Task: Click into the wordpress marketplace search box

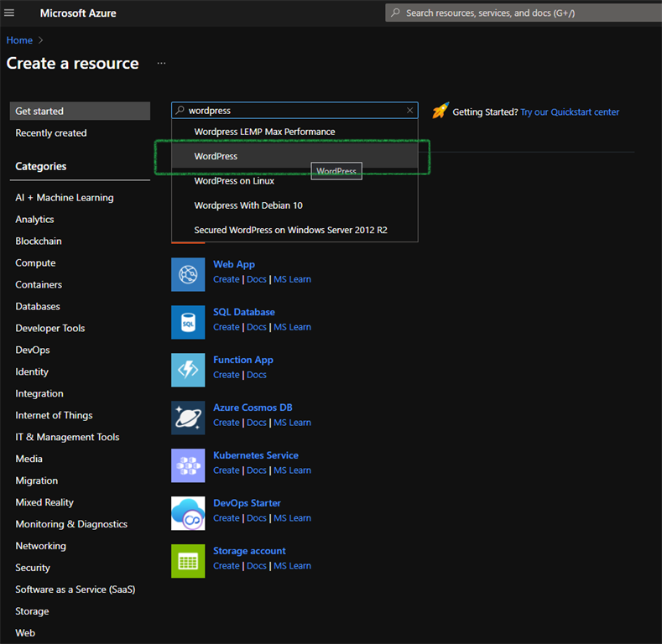Action: (x=295, y=110)
